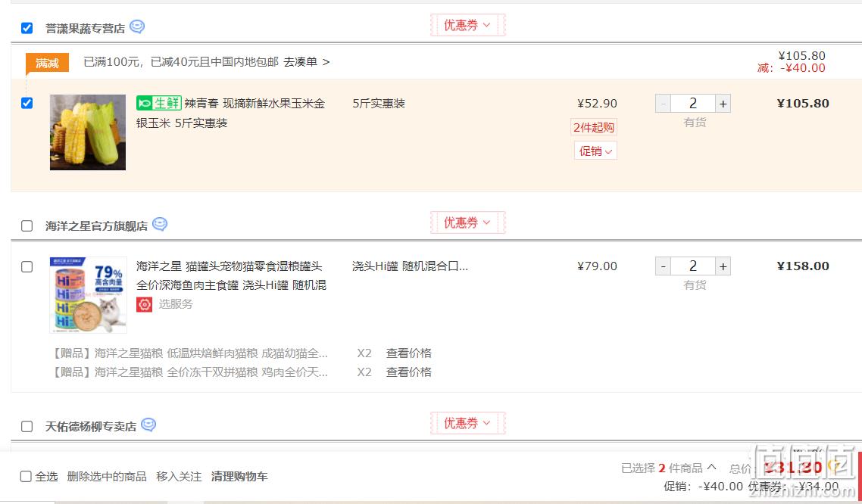Image resolution: width=862 pixels, height=504 pixels.
Task: Open the cat canned food thumbnail image
Action: (x=88, y=295)
